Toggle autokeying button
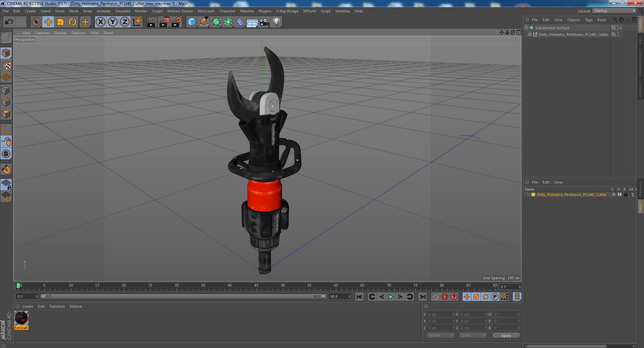This screenshot has width=644, height=348. click(444, 297)
